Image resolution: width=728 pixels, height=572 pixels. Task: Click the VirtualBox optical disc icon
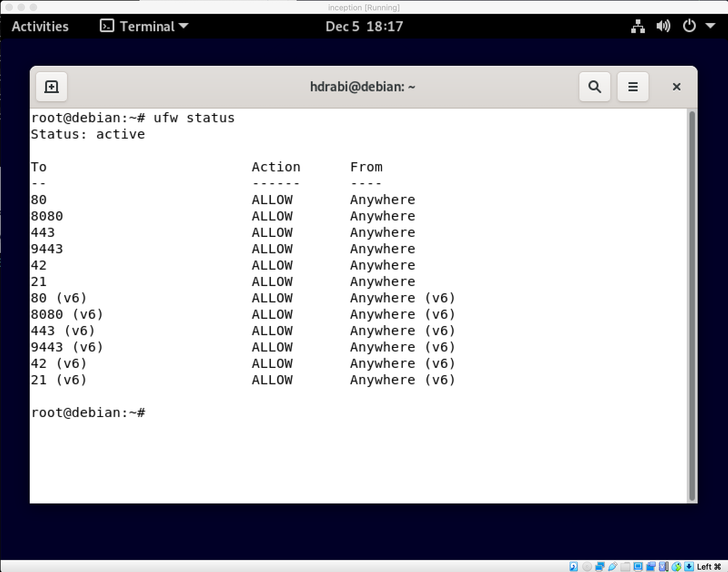coord(587,566)
